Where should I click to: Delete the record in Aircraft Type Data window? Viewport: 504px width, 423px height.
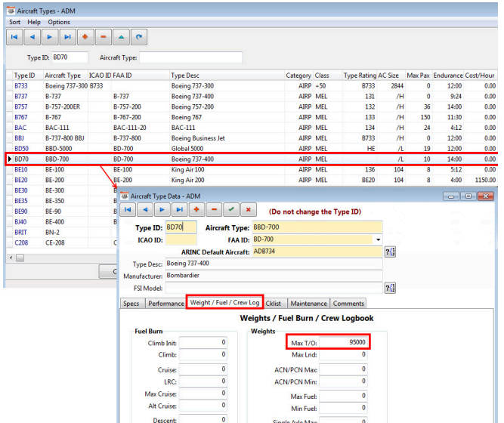click(214, 210)
